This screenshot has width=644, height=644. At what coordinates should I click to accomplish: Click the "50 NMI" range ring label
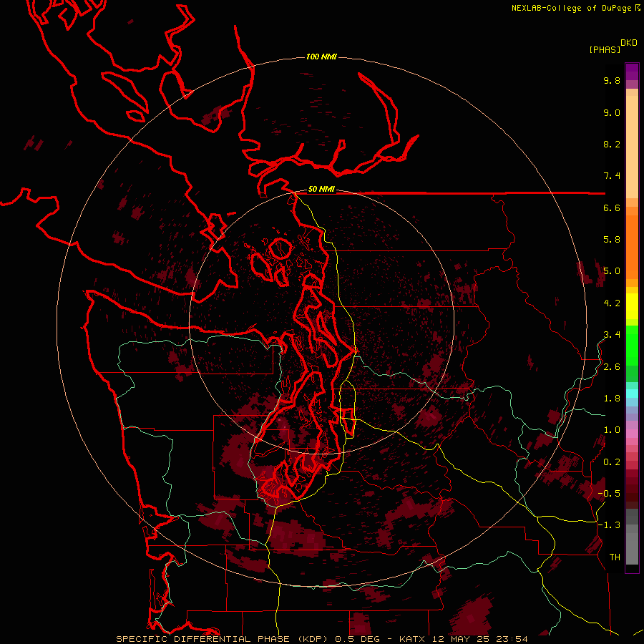(x=321, y=189)
